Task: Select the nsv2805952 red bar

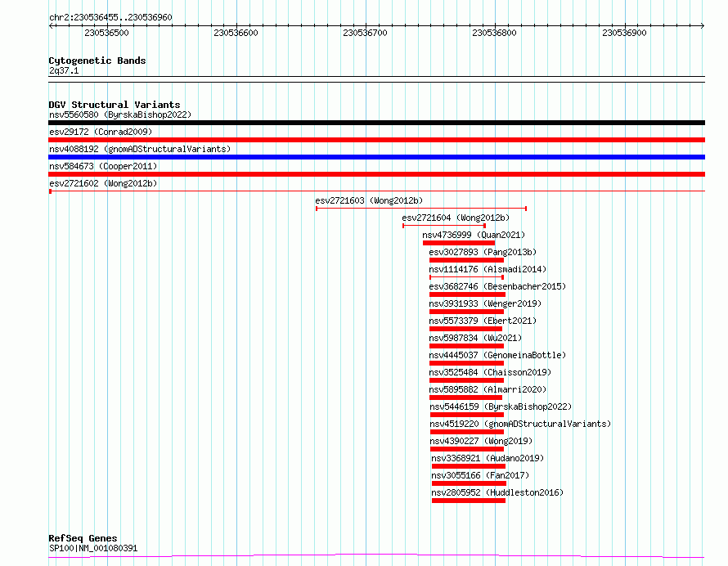Action: [469, 501]
